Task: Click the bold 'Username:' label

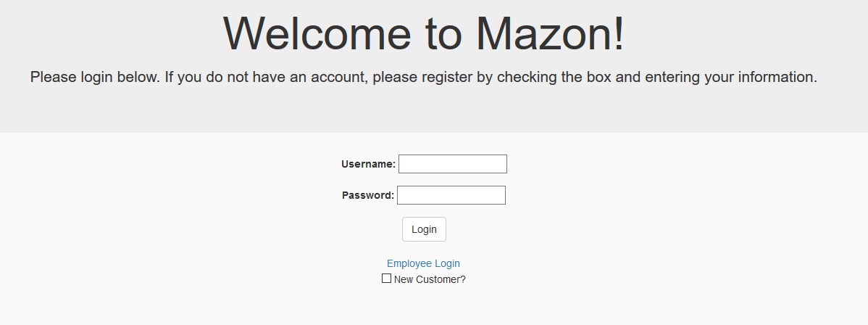Action: [368, 164]
